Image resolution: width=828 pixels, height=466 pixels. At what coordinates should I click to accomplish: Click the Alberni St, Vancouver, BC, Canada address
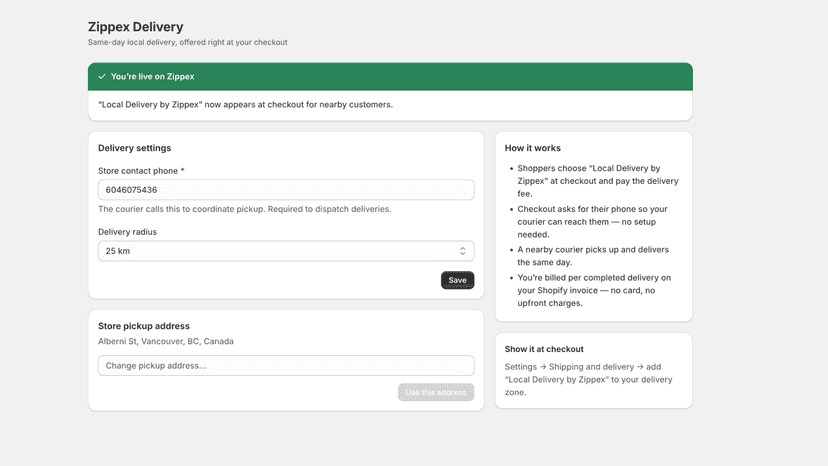point(166,341)
